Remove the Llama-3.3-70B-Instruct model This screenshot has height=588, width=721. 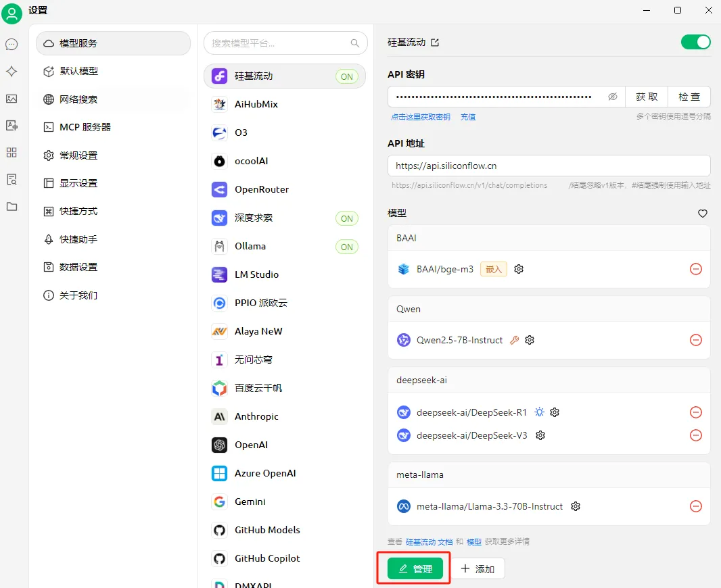[x=696, y=506]
